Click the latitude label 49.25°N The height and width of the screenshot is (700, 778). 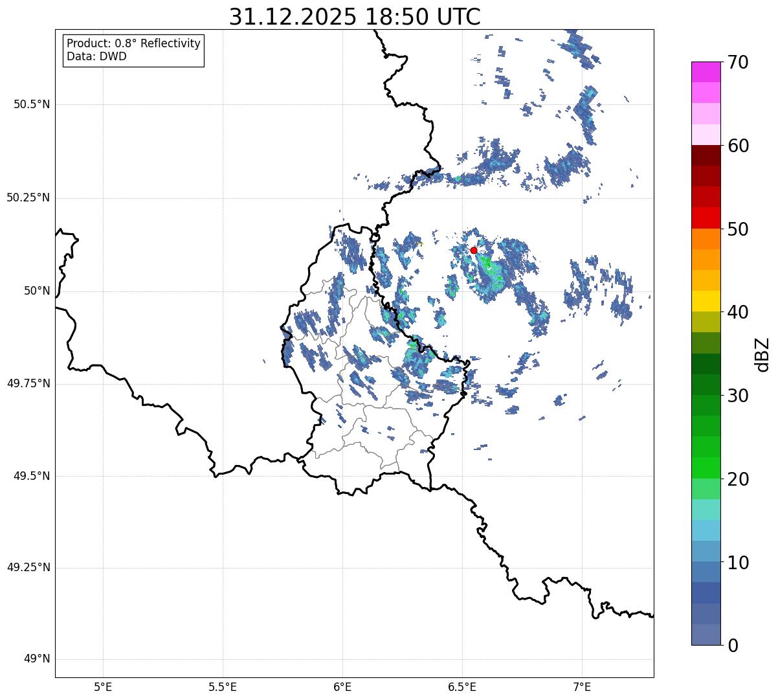[x=28, y=567]
